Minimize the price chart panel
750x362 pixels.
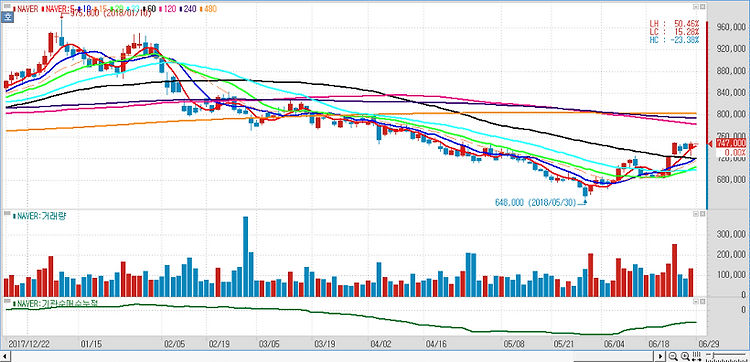tap(696, 7)
